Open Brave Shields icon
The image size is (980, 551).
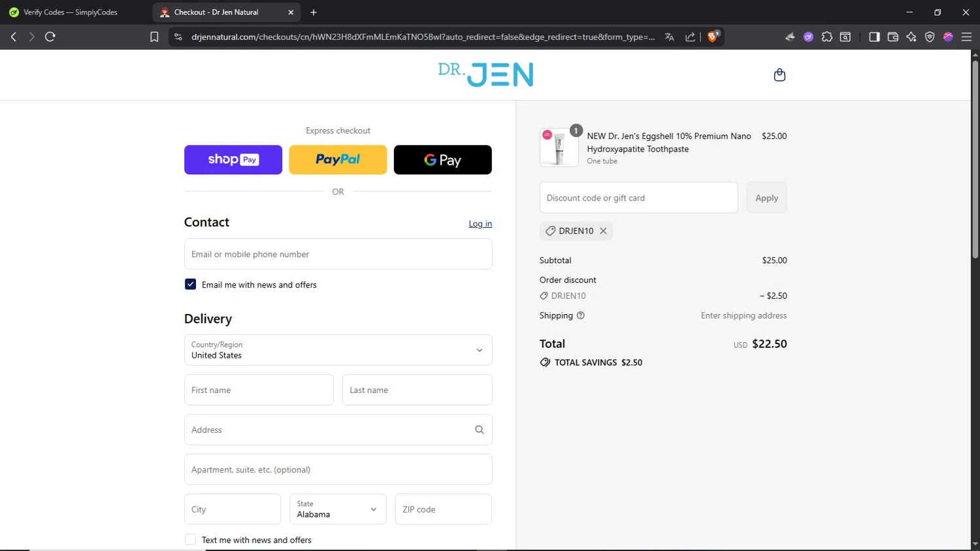tap(713, 37)
